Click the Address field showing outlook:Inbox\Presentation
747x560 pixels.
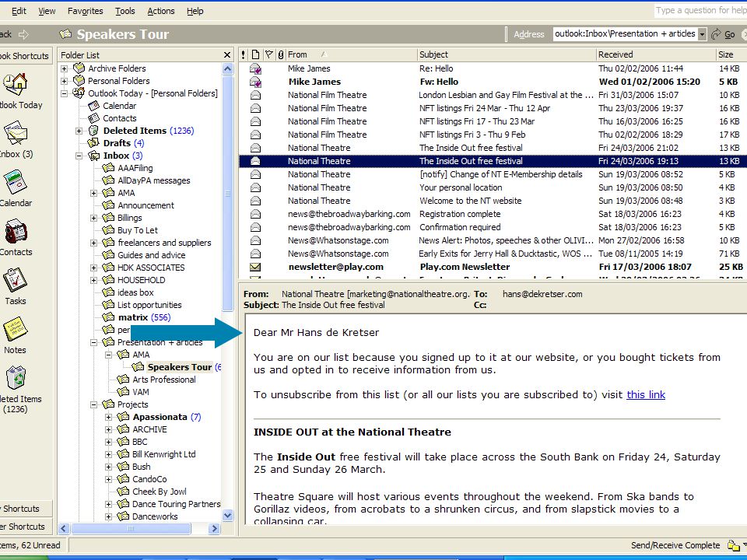pyautogui.click(x=625, y=33)
